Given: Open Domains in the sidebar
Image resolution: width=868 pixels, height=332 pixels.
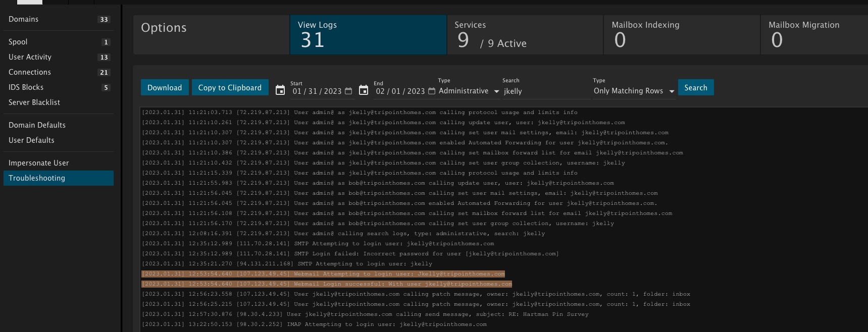Looking at the screenshot, I should [x=24, y=19].
